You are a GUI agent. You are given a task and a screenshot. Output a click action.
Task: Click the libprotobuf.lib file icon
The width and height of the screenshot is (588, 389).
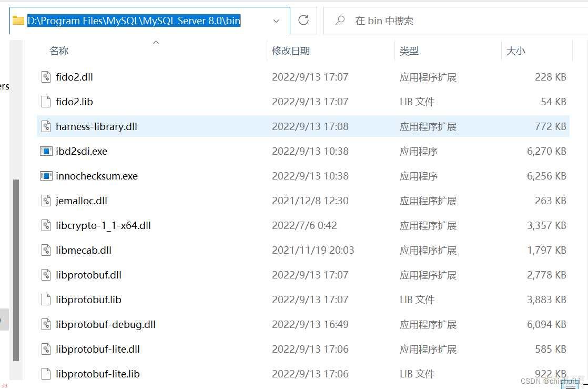[x=46, y=300]
